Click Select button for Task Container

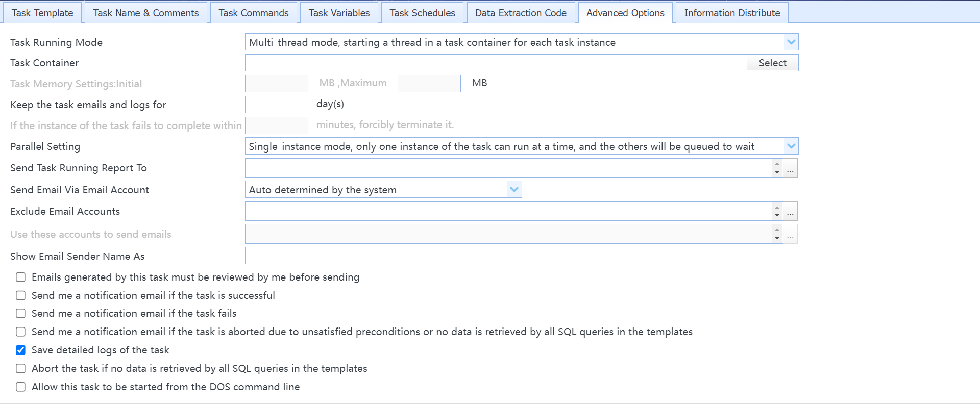pos(772,63)
